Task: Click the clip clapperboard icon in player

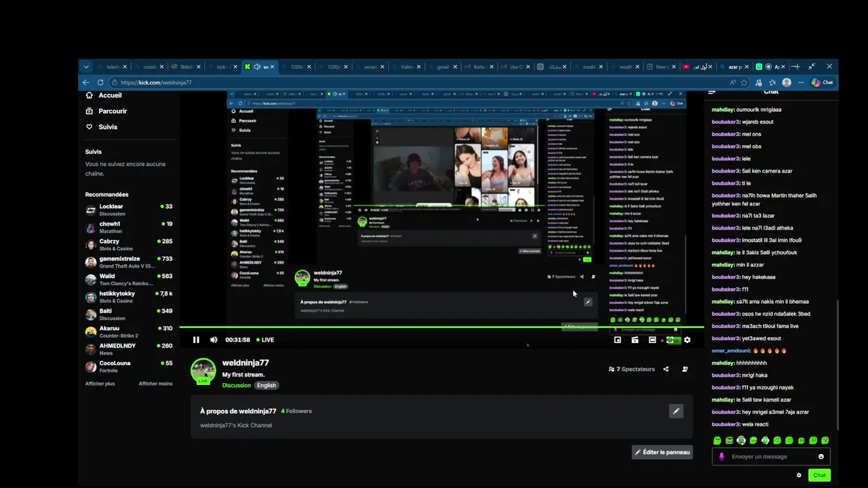Action: click(635, 340)
